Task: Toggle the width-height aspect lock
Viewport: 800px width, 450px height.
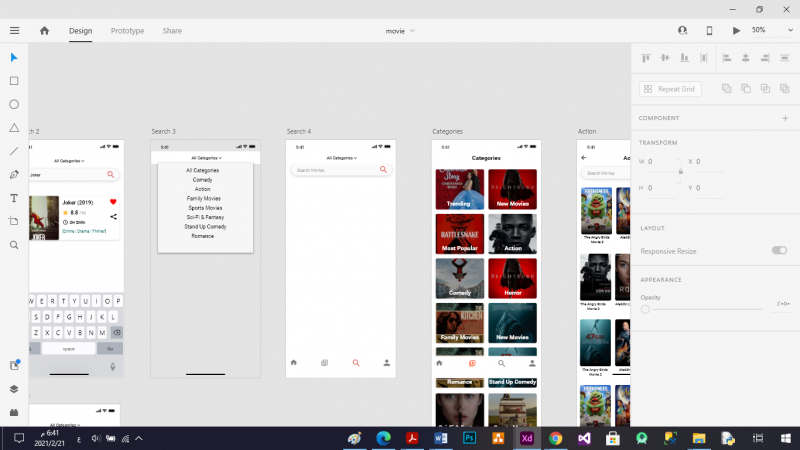Action: coord(681,171)
